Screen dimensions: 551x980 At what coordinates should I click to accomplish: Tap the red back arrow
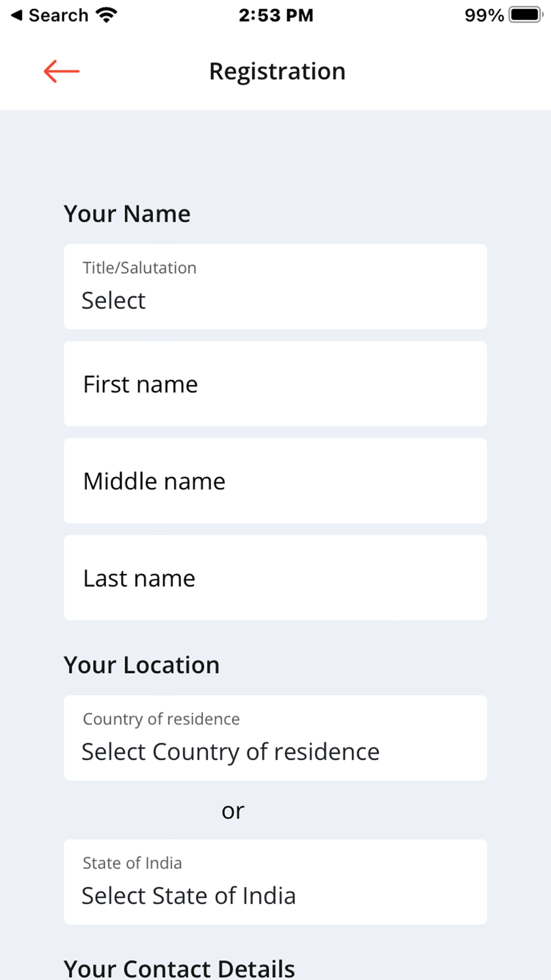pos(62,71)
